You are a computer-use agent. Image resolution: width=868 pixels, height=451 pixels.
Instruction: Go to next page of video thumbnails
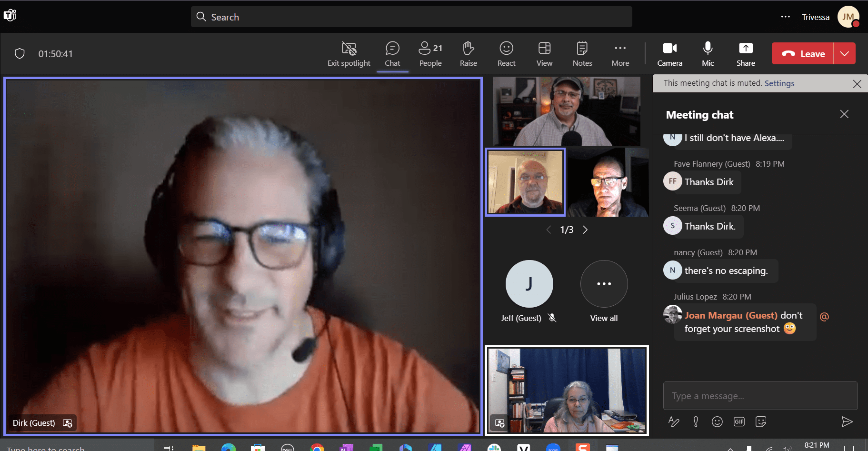tap(585, 230)
